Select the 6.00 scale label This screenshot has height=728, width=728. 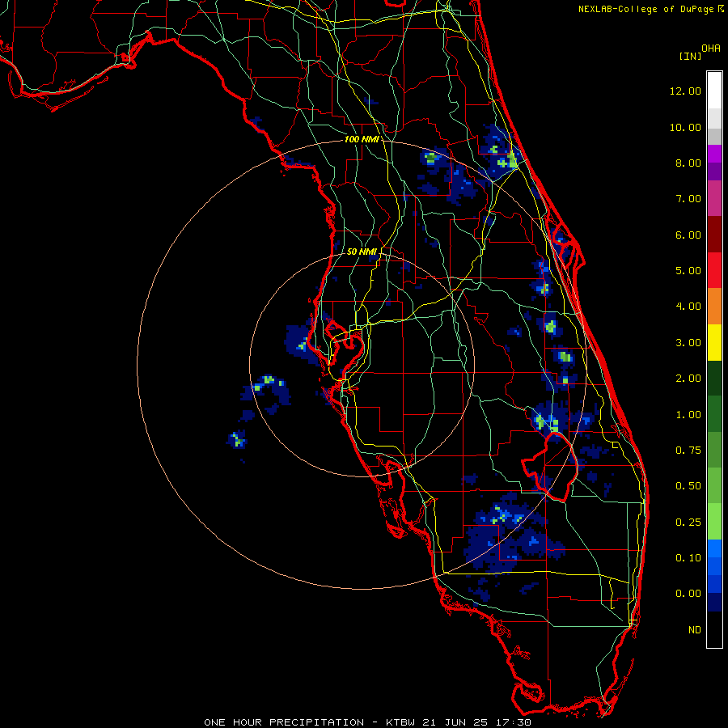(688, 235)
